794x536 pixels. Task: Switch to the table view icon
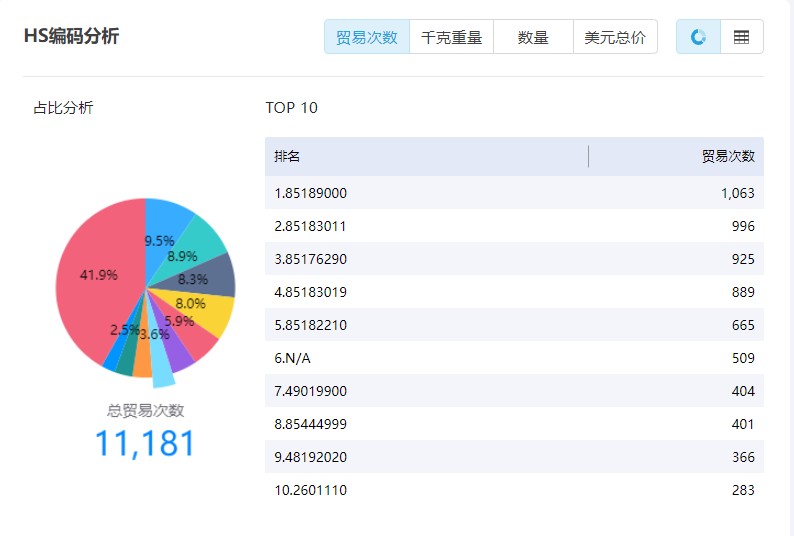pyautogui.click(x=741, y=37)
